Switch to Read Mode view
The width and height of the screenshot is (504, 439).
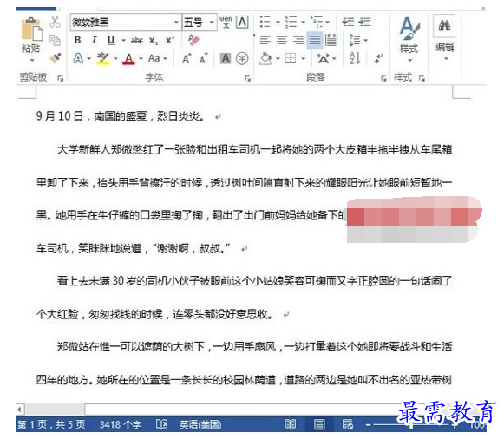[x=291, y=424]
